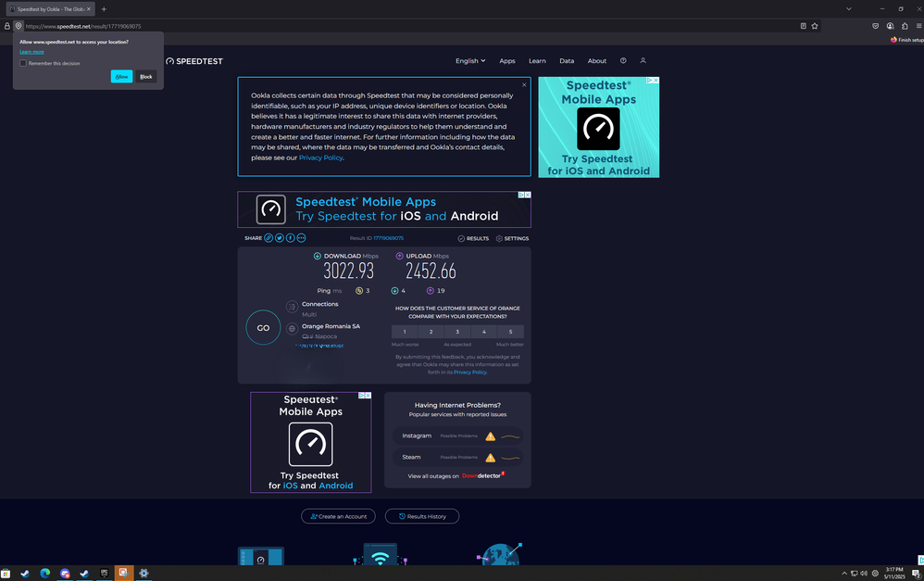Viewport: 924px width, 581px height.
Task: Open the Privacy Policy link
Action: (320, 157)
